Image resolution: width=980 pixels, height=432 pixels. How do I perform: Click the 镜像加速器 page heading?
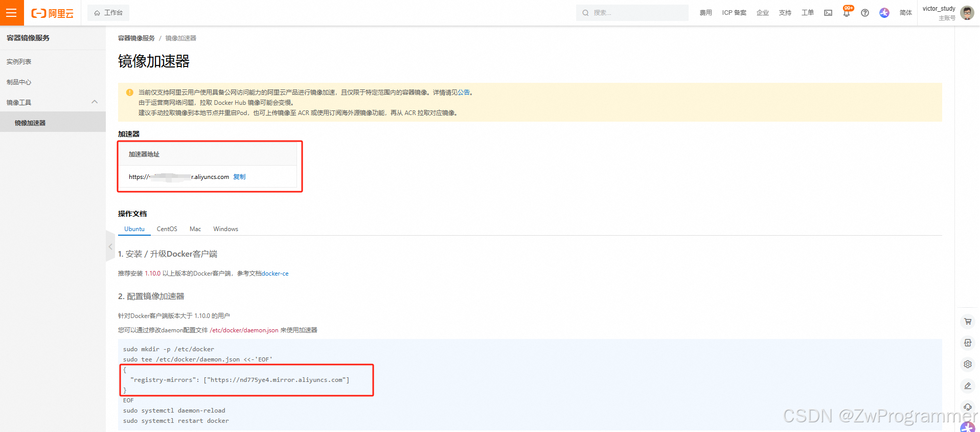(x=154, y=61)
